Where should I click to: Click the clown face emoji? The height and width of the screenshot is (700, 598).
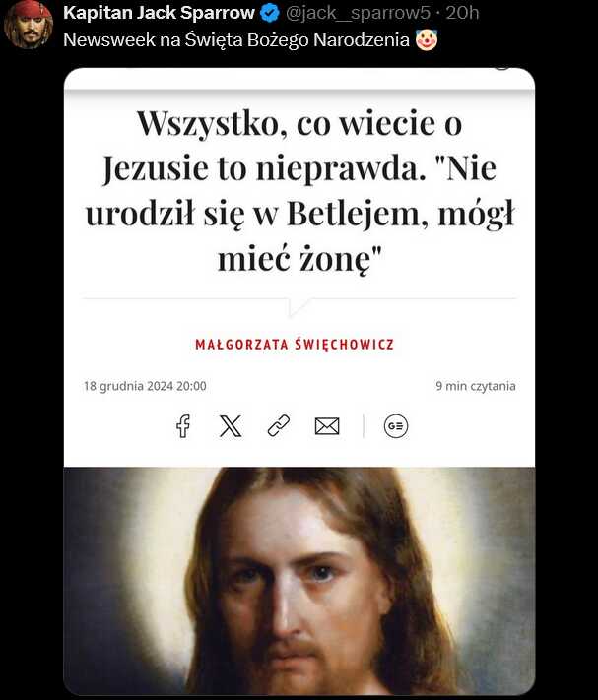(427, 40)
